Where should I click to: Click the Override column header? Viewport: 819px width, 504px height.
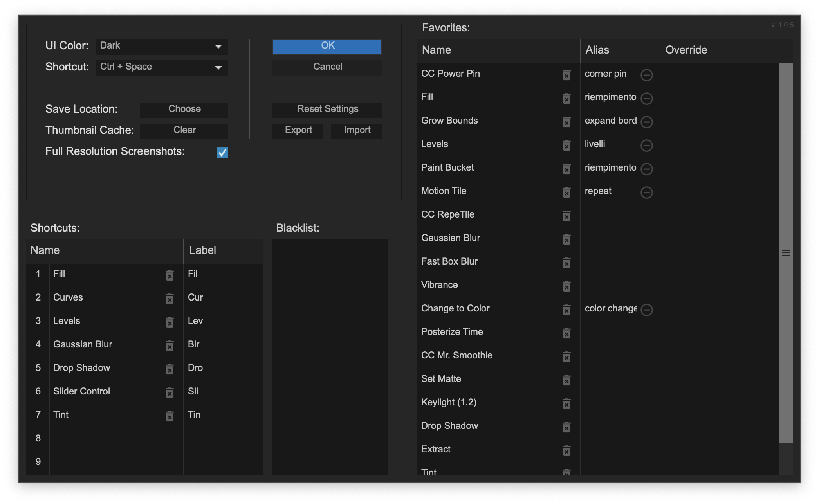click(726, 50)
